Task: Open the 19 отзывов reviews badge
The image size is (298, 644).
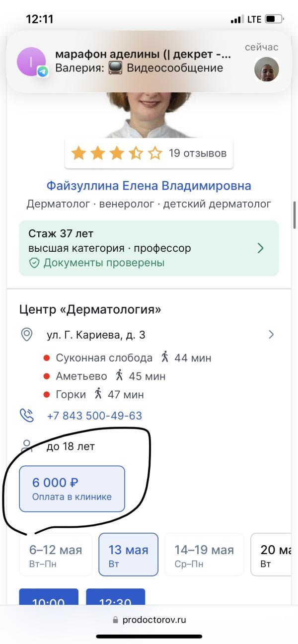Action: 198,153
